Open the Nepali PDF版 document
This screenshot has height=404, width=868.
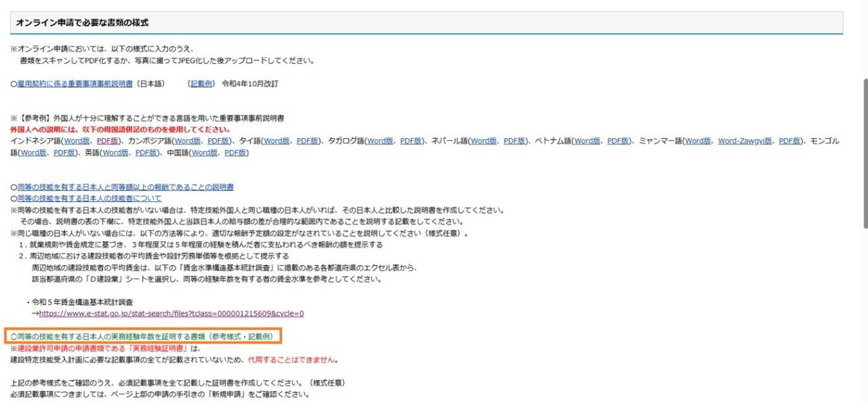click(515, 141)
